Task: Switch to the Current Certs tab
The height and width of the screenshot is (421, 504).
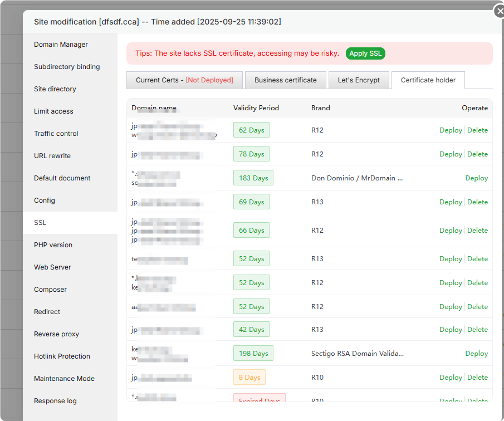Action: 184,80
